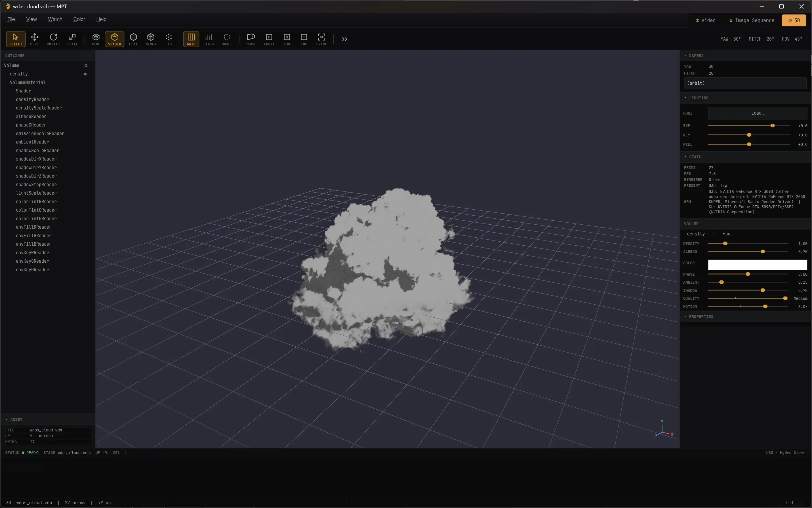812x508 pixels.
Task: Adjust the FILL light slider
Action: (x=749, y=144)
